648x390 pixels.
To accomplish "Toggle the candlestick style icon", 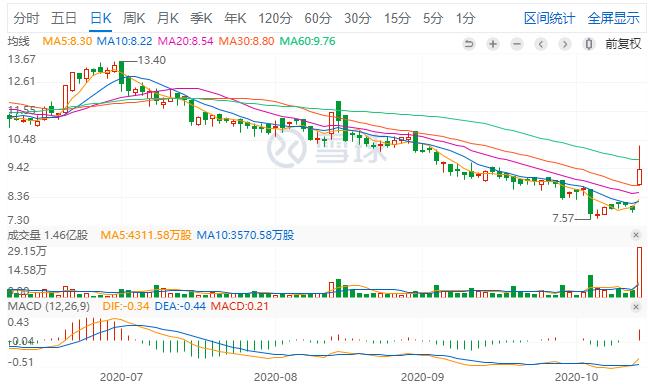I will 589,44.
